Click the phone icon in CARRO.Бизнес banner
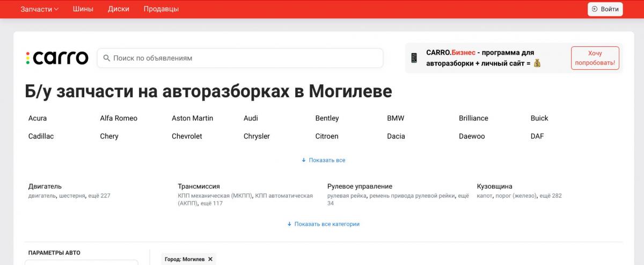 [414, 58]
